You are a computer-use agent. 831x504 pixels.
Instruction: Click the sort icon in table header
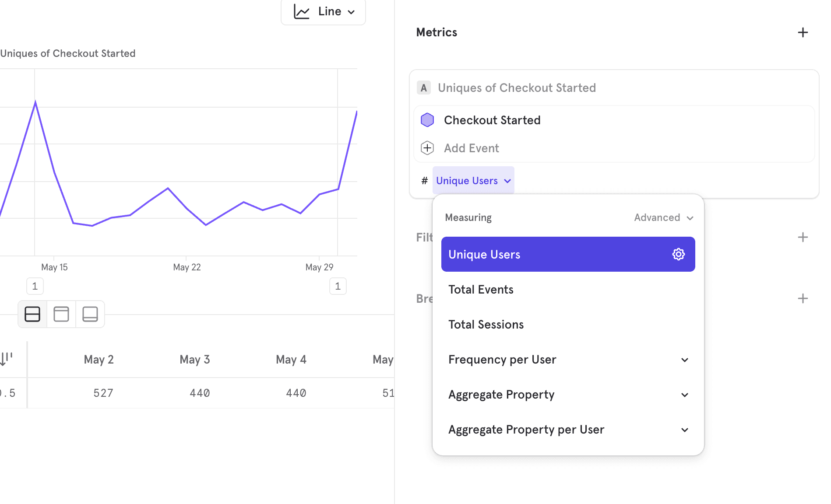(x=7, y=359)
